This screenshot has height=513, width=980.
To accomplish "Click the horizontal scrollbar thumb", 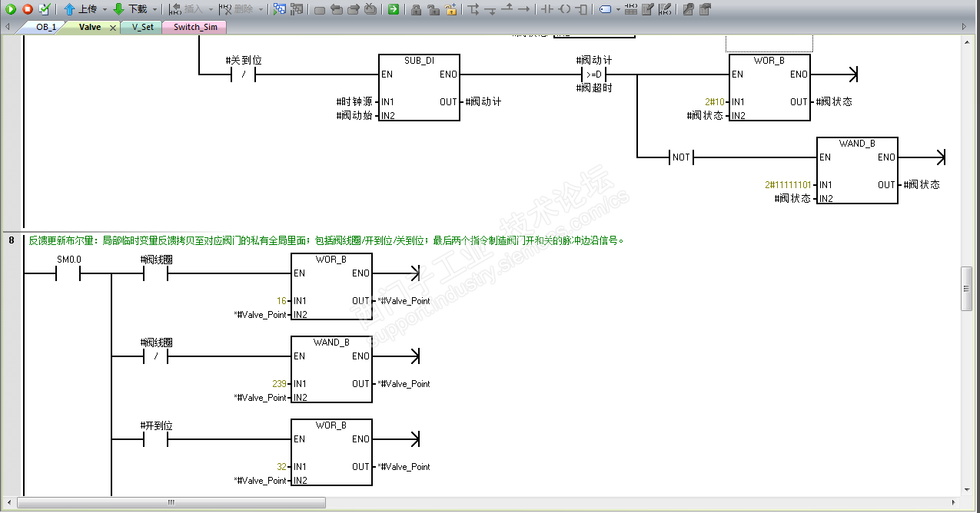I will click(171, 503).
